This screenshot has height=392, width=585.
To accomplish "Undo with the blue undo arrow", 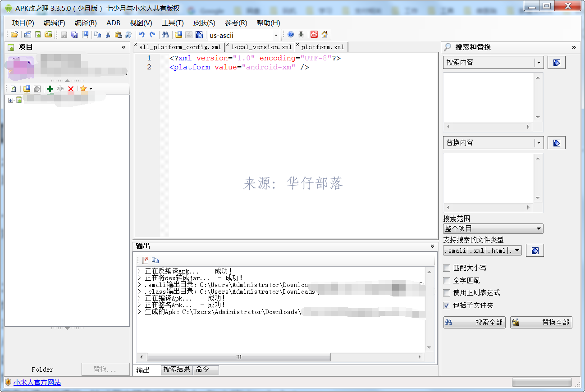I will tap(142, 35).
